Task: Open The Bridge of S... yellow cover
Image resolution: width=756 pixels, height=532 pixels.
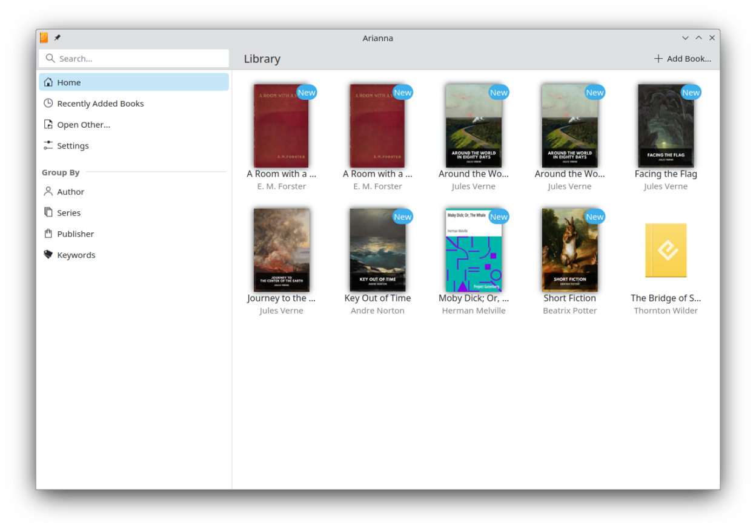Action: pyautogui.click(x=665, y=250)
